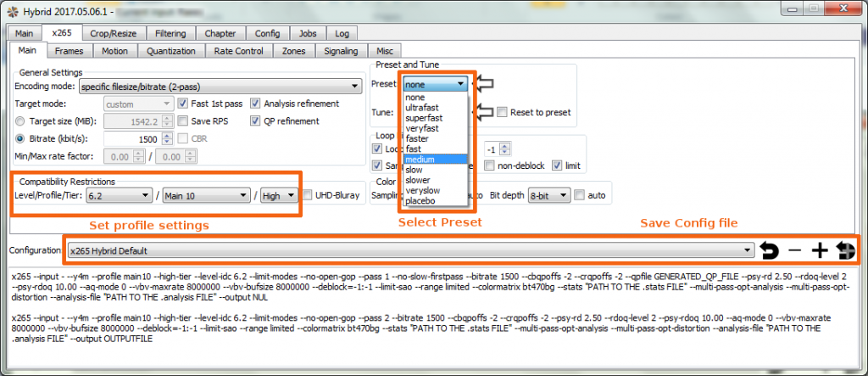Enable Bit depth auto checkbox
Viewport: 868px width, 376px height.
[579, 195]
